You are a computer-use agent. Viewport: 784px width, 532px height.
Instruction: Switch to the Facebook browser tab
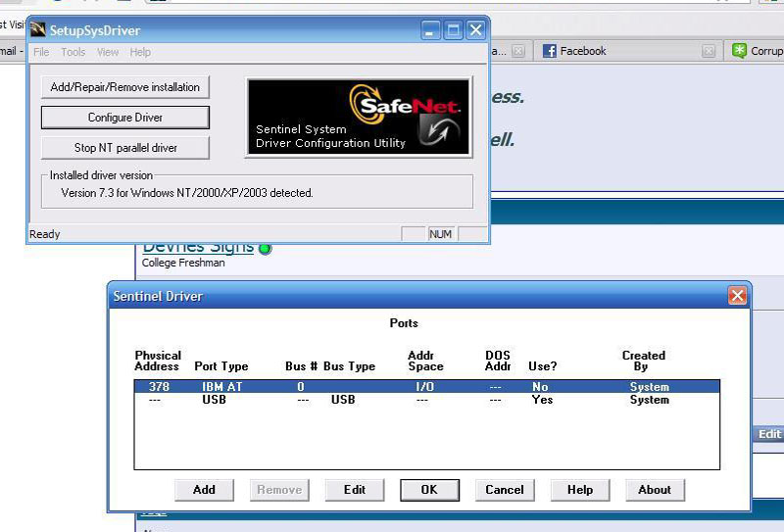coord(627,51)
